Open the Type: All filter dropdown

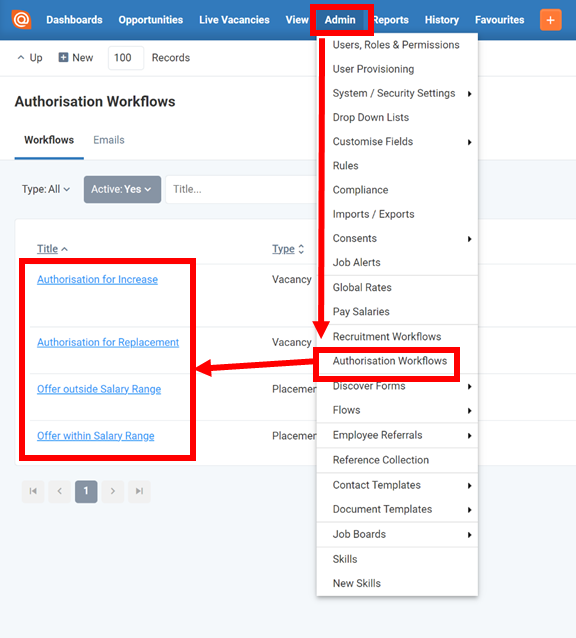pyautogui.click(x=46, y=189)
